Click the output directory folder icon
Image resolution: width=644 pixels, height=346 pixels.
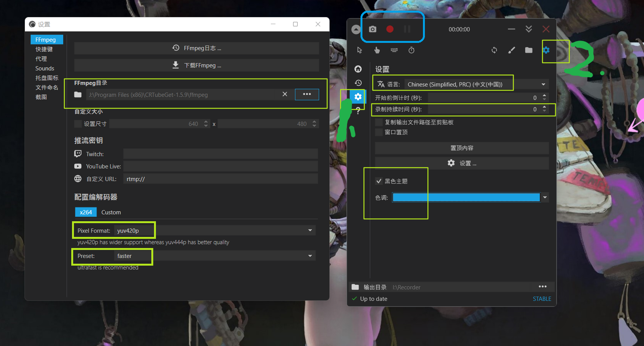[x=355, y=287]
